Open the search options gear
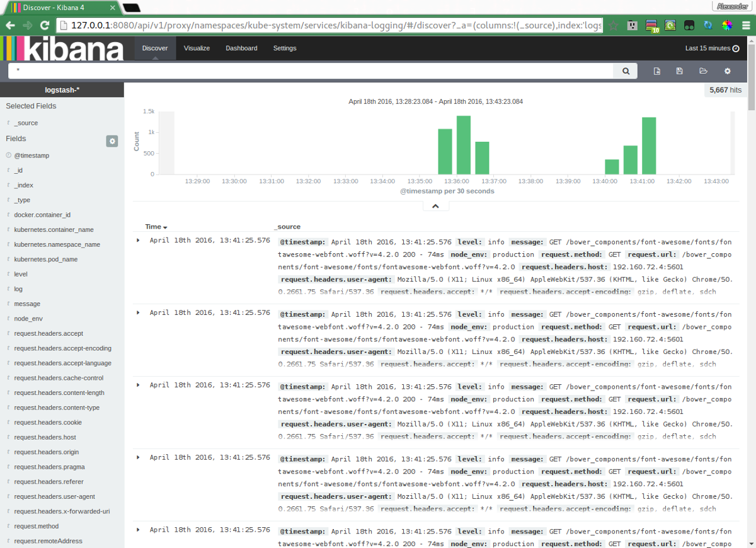 [x=727, y=71]
